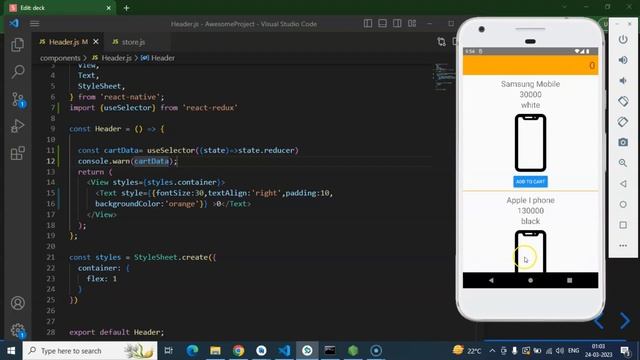Open the Explorer view in activity bar
Screen dimensions: 640x360
(x=18, y=45)
